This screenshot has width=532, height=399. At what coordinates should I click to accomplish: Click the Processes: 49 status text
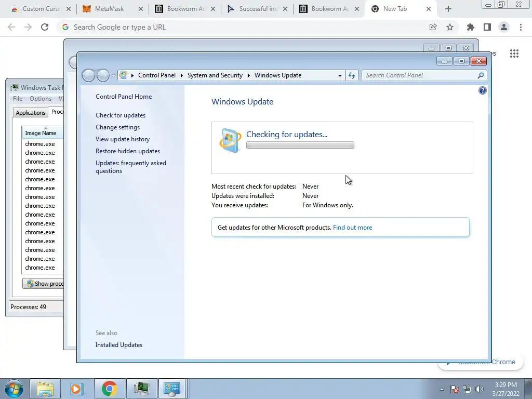point(28,307)
